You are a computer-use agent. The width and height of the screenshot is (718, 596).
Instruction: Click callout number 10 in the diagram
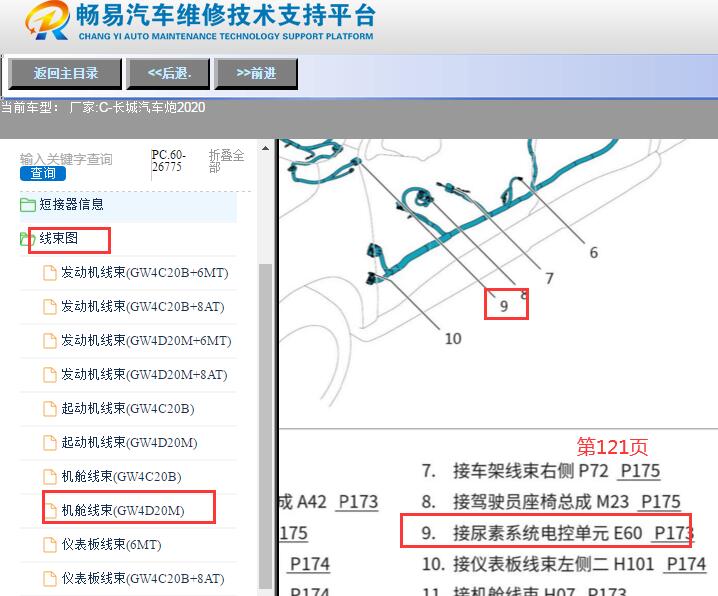(453, 339)
